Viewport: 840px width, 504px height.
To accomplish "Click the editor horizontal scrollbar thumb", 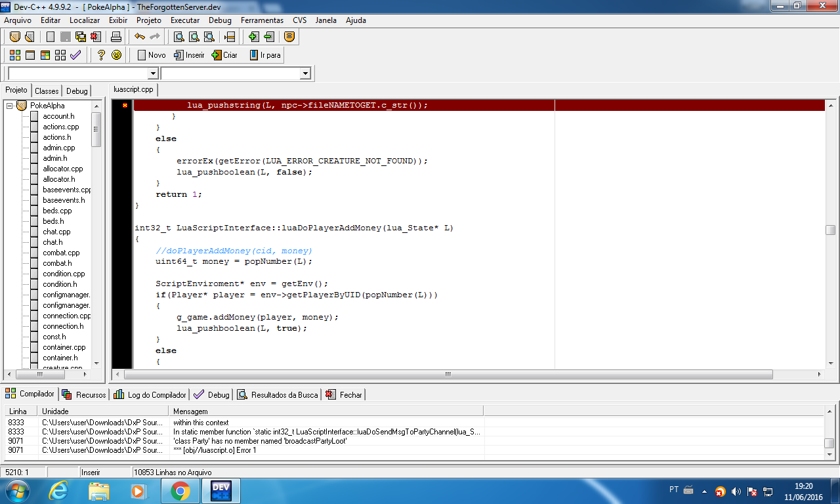I will click(448, 374).
